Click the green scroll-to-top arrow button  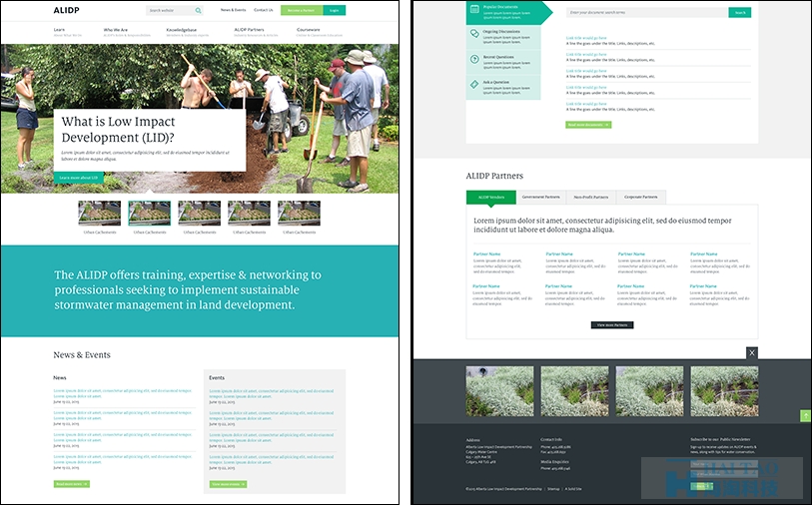[x=805, y=415]
